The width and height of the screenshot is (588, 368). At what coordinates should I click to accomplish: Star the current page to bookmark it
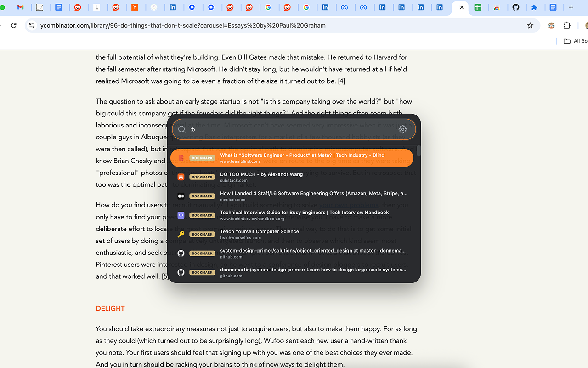pyautogui.click(x=530, y=25)
